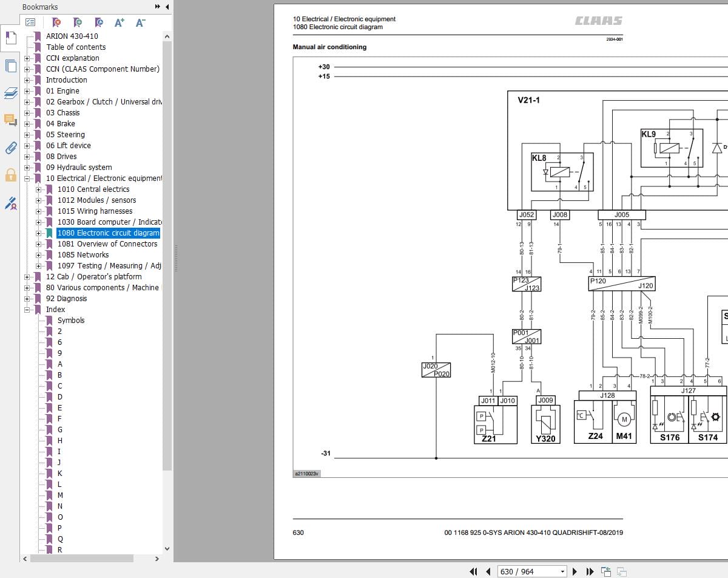Select the 06 Lift device bookmark
This screenshot has height=578, width=728.
coord(69,146)
